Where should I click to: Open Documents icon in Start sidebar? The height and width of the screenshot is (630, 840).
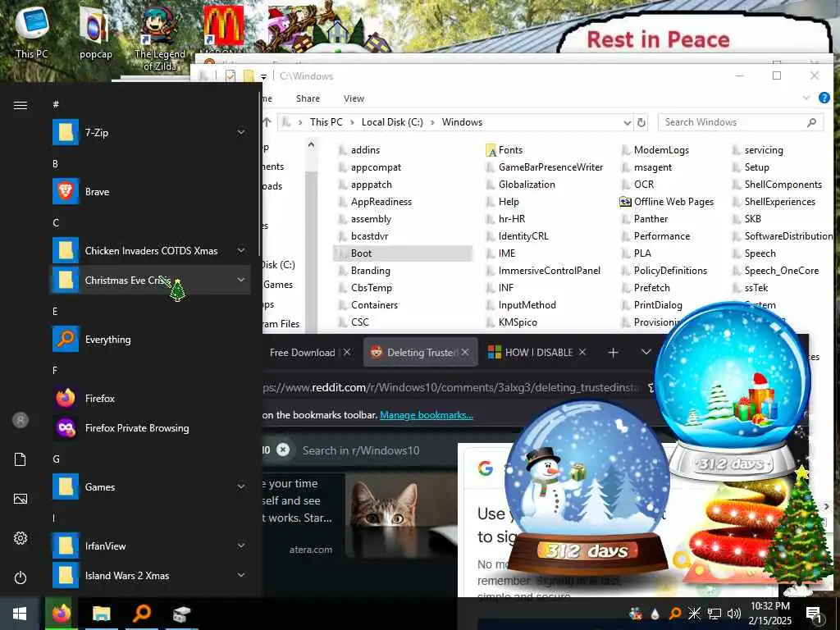(x=21, y=459)
